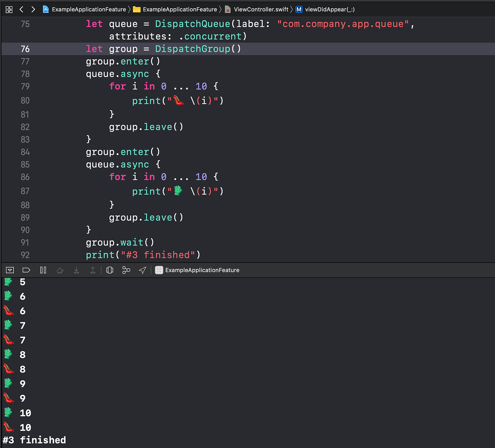495x448 pixels.
Task: Toggle breakpoints activation
Action: (x=26, y=270)
